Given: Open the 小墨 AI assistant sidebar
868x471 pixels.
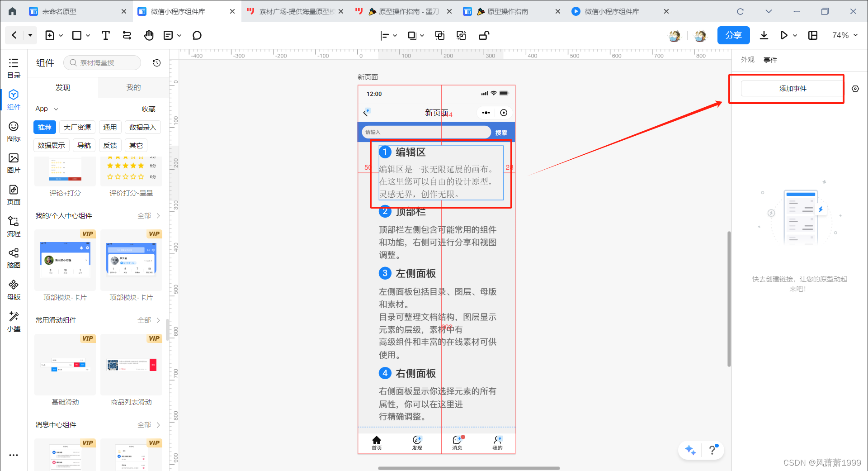Looking at the screenshot, I should click(x=14, y=322).
